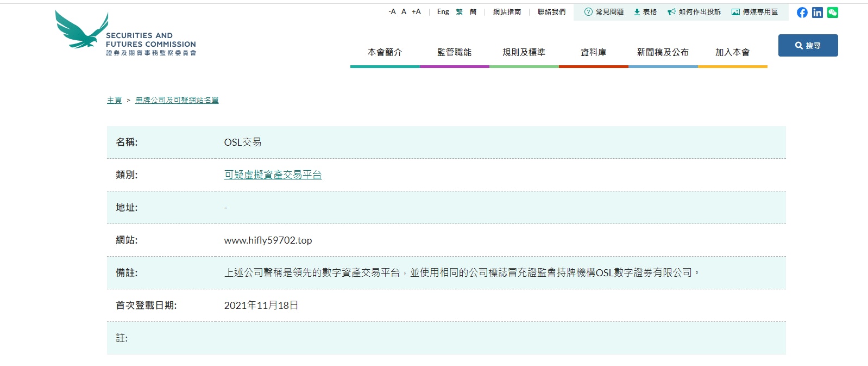Click the 地址: row label
The height and width of the screenshot is (366, 868).
127,207
